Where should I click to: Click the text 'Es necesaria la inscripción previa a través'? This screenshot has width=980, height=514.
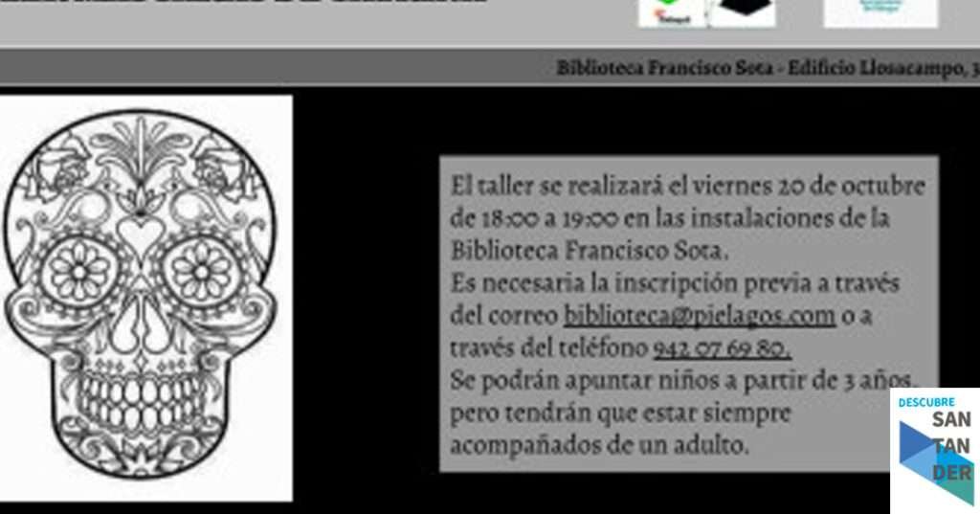click(x=675, y=284)
